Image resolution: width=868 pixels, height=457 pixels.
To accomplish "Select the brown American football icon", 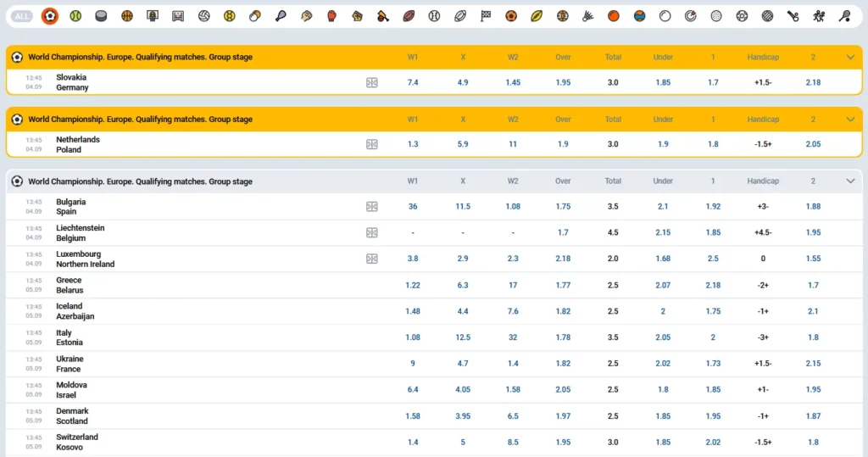I will 409,16.
